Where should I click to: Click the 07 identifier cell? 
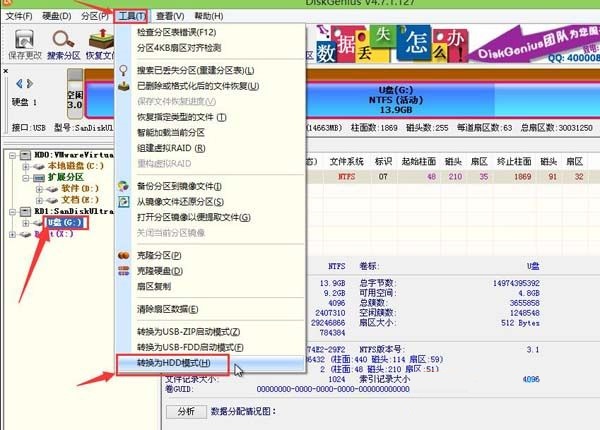point(383,177)
